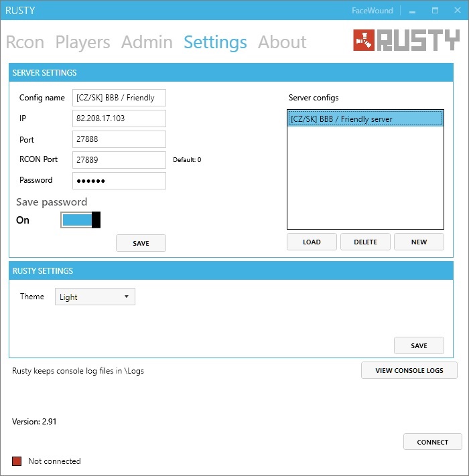Click the 'Default: 0' hint text

tap(187, 160)
